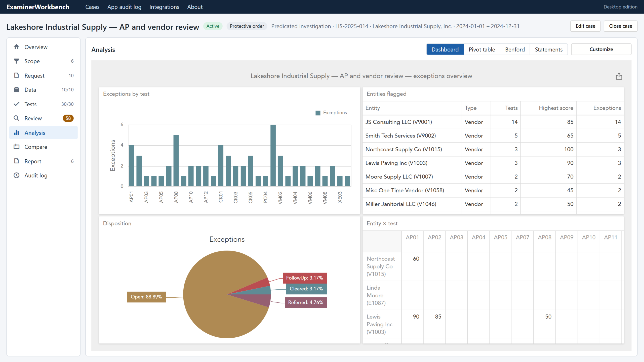The height and width of the screenshot is (362, 644).
Task: Click the Request document icon
Action: tap(17, 75)
